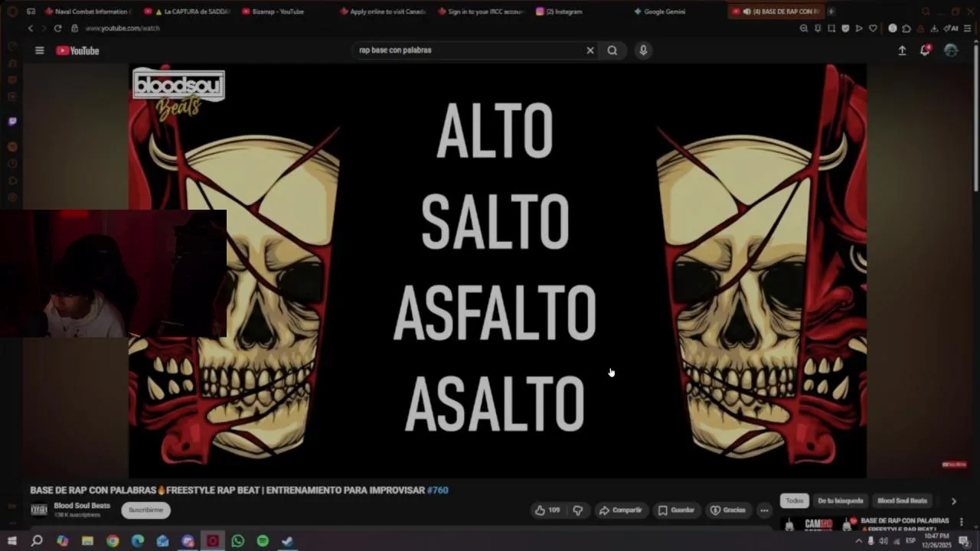This screenshot has height=551, width=980.
Task: Switch to Apply online to visit Canada tab
Action: (x=383, y=11)
